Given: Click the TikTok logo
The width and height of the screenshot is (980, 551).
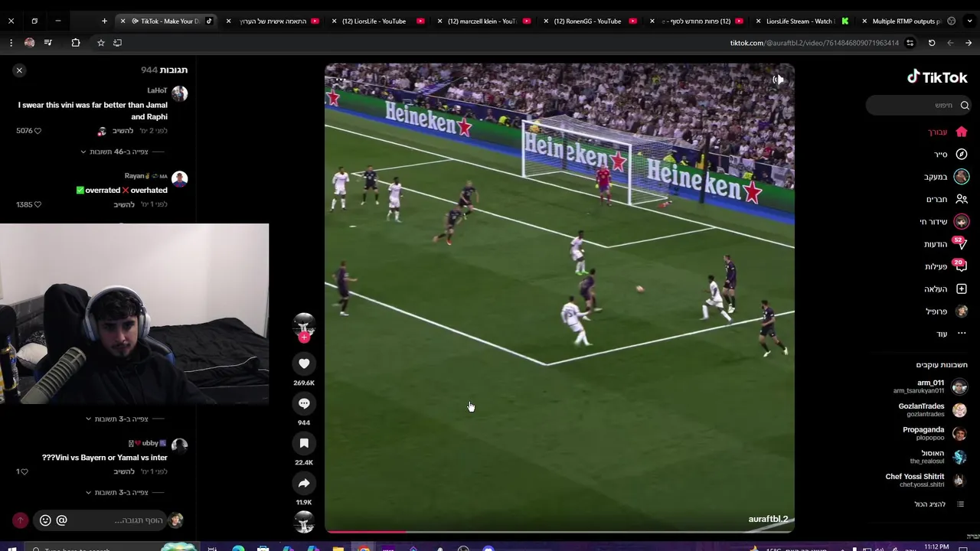Looking at the screenshot, I should point(937,77).
